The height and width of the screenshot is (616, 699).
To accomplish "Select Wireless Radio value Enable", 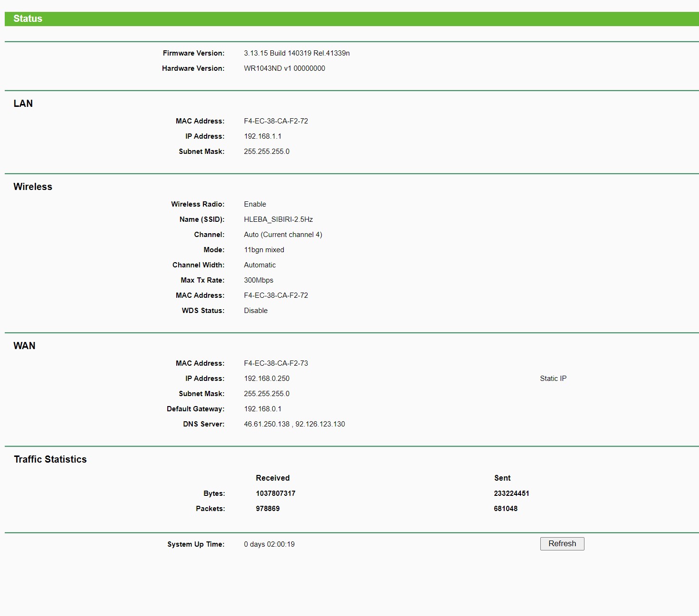I will tap(255, 204).
